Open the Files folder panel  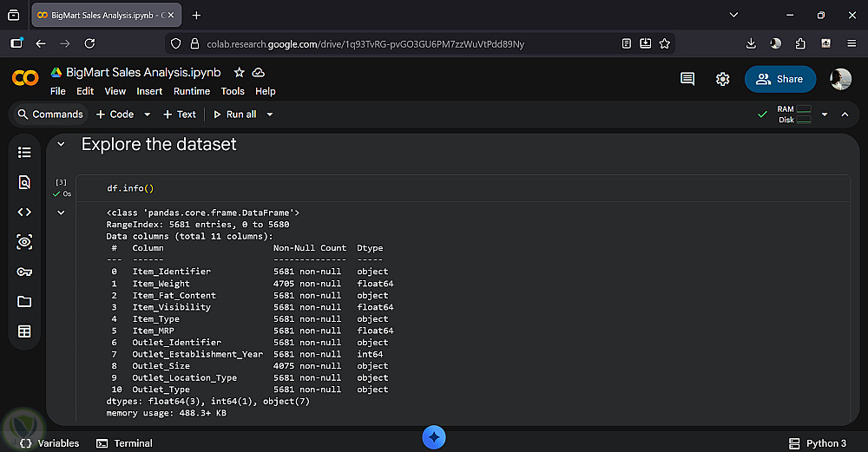coord(24,301)
